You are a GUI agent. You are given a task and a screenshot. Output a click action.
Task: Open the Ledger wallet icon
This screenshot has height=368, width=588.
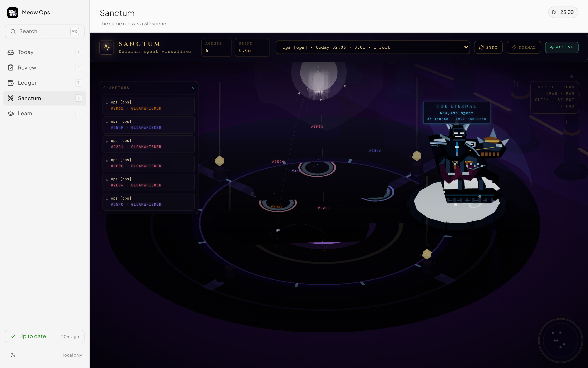[11, 83]
